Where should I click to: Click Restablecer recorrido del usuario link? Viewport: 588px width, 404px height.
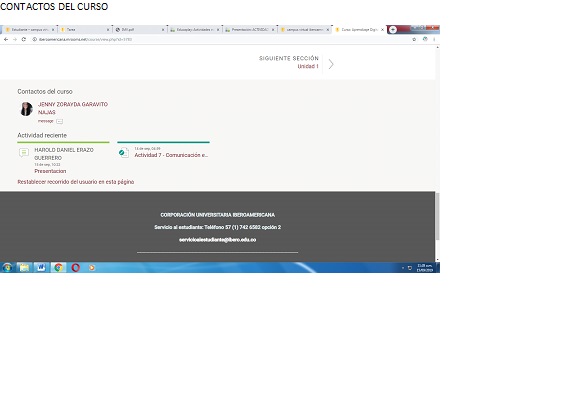point(76,182)
